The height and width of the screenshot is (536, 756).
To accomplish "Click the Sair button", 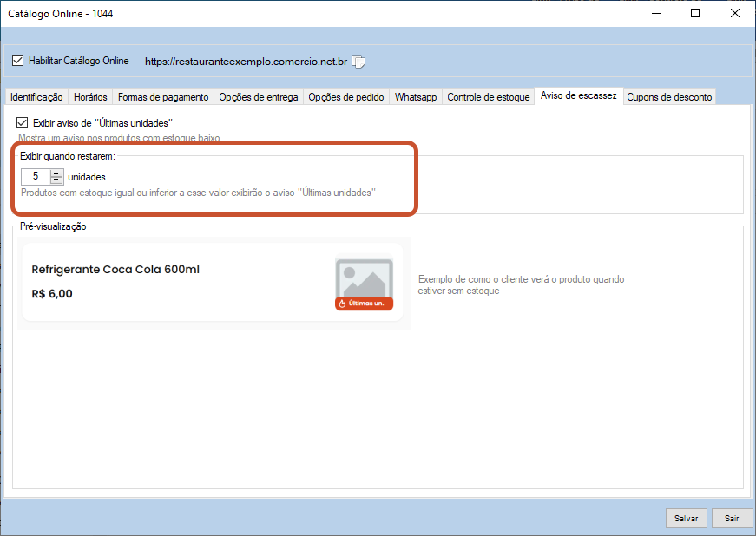I will point(732,518).
